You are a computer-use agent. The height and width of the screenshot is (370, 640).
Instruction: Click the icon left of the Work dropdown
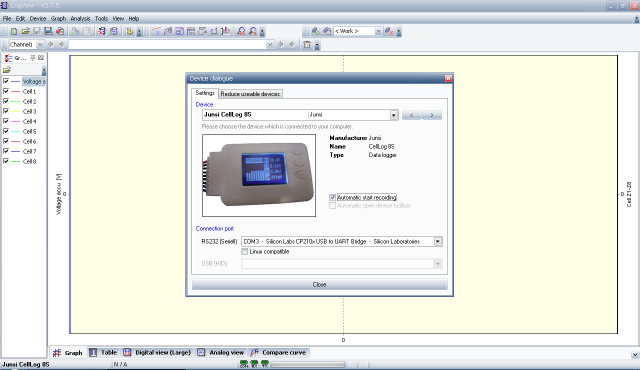tap(327, 31)
